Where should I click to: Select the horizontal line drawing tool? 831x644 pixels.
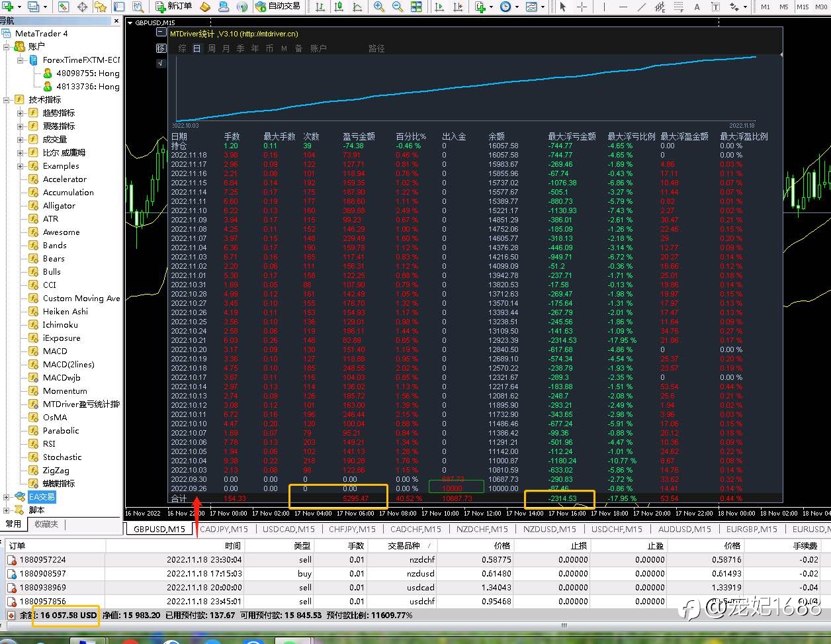tap(623, 7)
